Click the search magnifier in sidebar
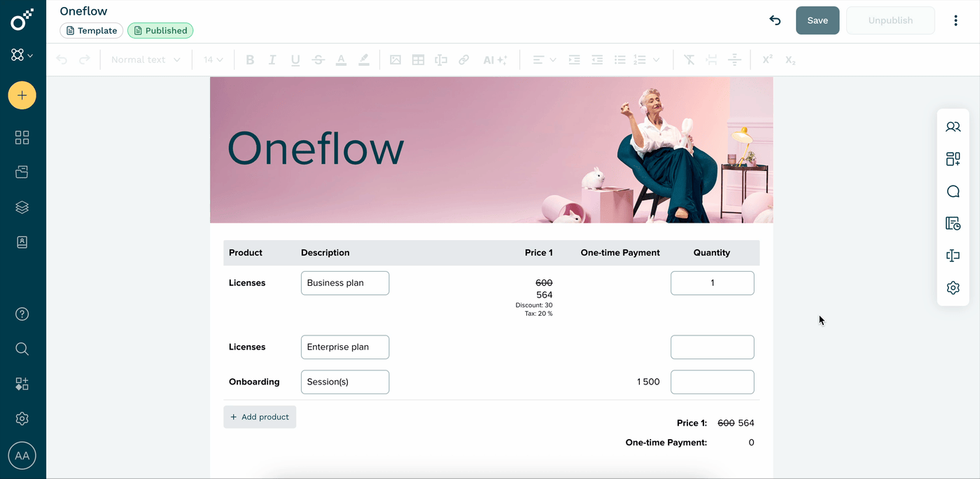Screen dimensions: 980x479 click(x=22, y=349)
